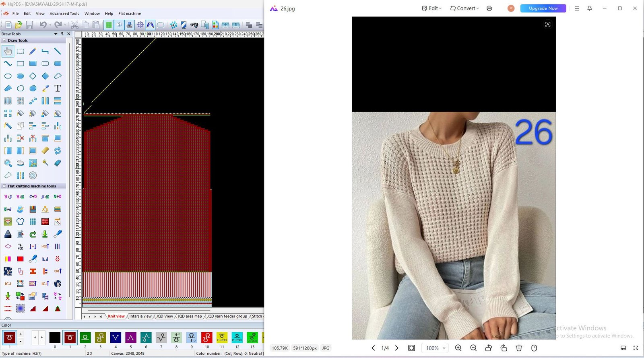Open the 100% zoom level dropdown

click(x=436, y=348)
